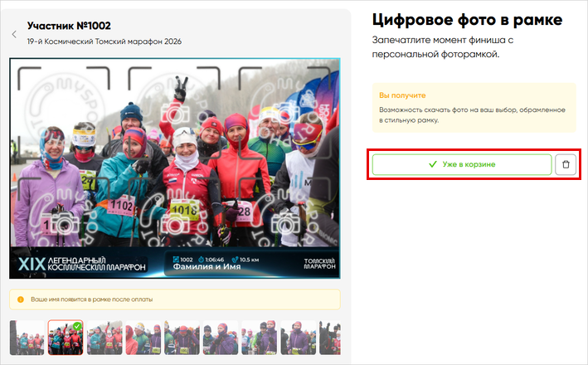Image resolution: width=588 pixels, height=365 pixels.
Task: Select the partially visible last thumbnail at right
Action: 332,338
